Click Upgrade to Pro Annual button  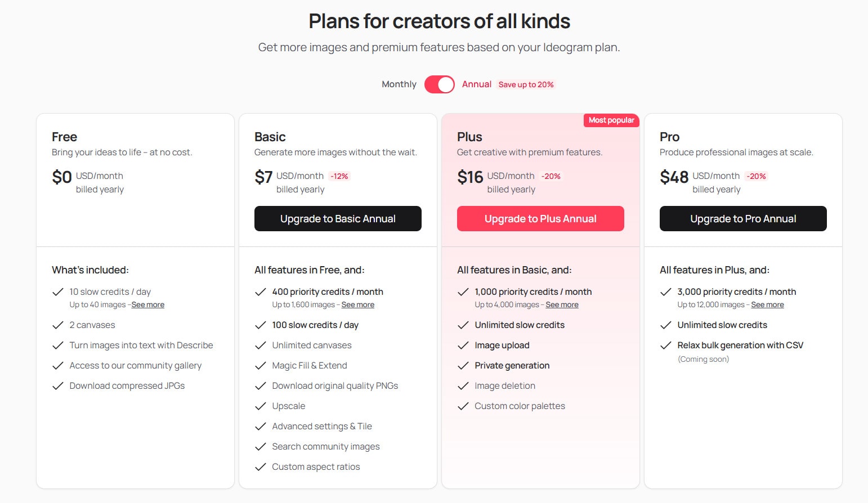743,218
